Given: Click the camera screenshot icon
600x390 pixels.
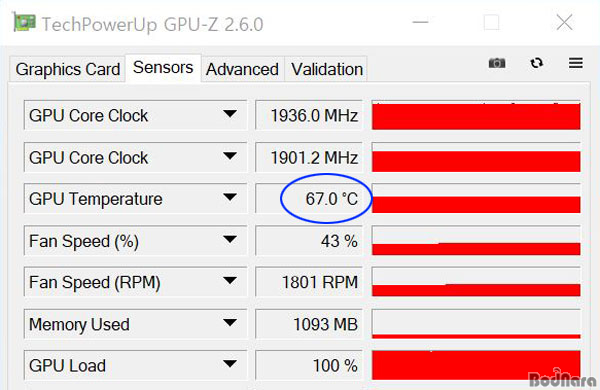Looking at the screenshot, I should click(497, 63).
